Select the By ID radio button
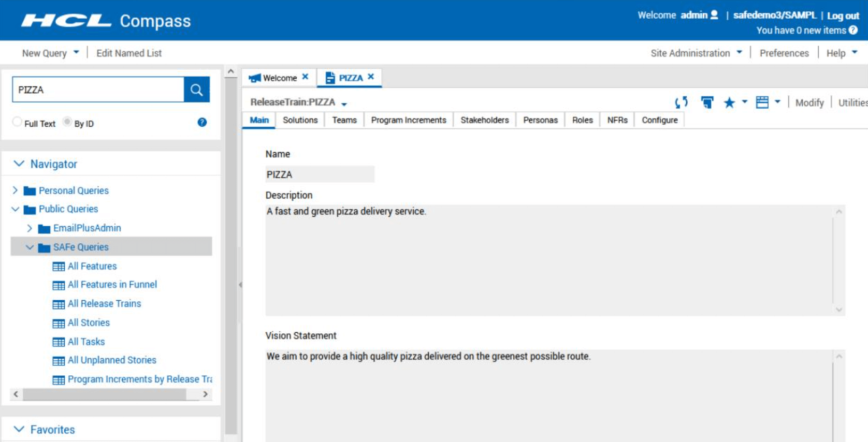This screenshot has width=868, height=442. pos(67,122)
